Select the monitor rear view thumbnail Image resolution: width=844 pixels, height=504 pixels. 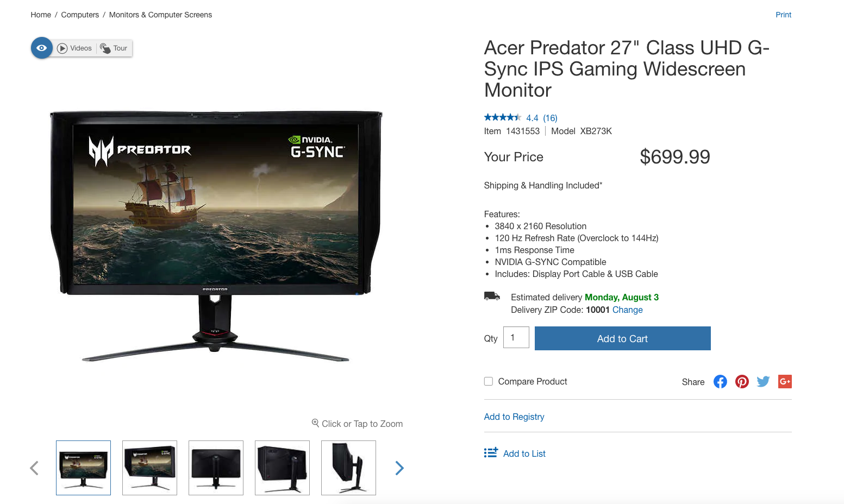216,468
